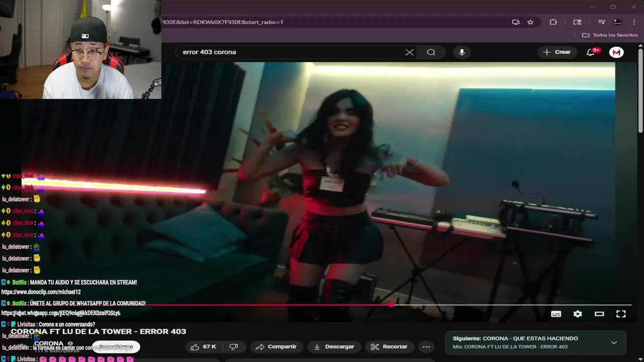Screen dimensions: 644x362
Task: Click the red playhead dot on the timeline
Action: pyautogui.click(x=391, y=305)
